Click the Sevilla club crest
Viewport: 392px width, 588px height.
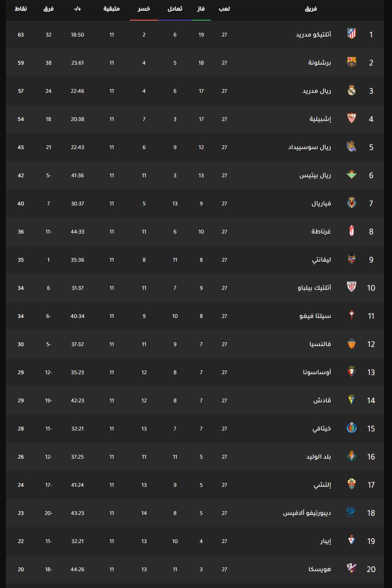pos(352,118)
